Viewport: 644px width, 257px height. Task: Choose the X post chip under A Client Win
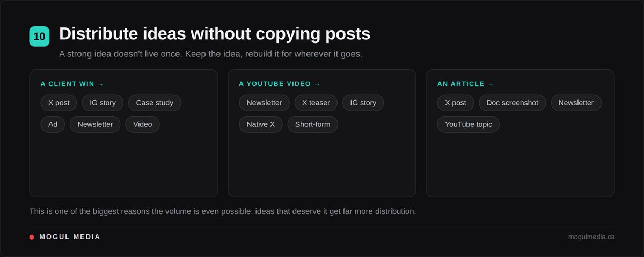(x=59, y=103)
